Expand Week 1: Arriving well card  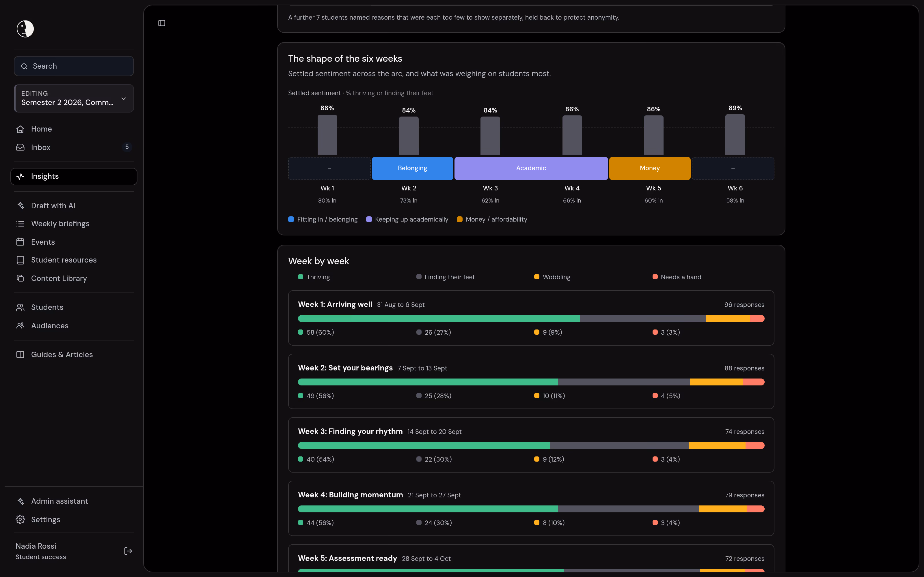[531, 318]
